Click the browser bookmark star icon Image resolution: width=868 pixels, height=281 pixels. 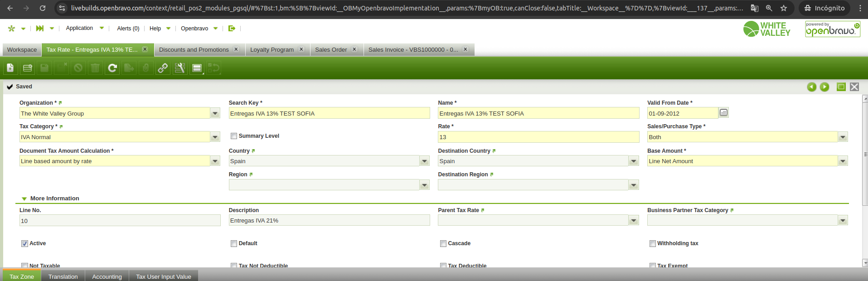point(784,8)
